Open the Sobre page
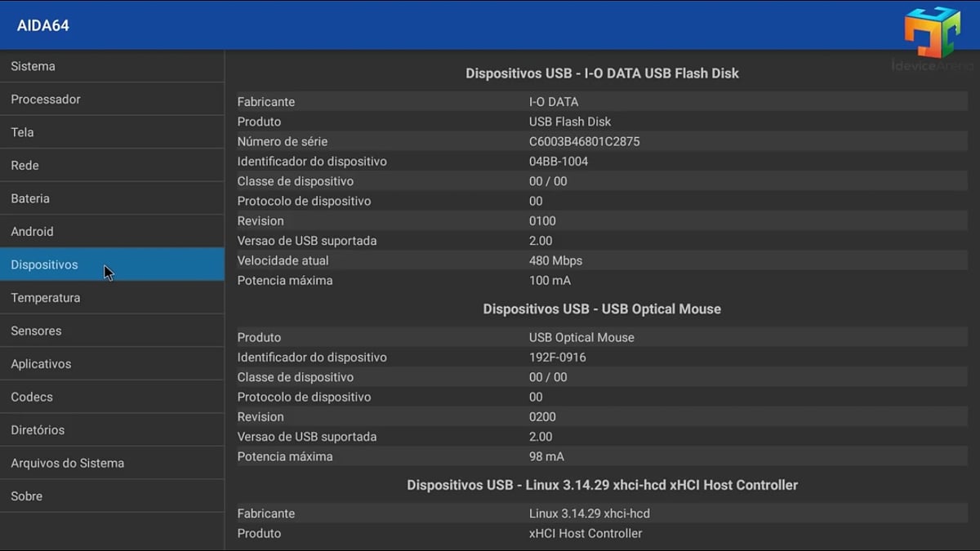 (112, 496)
